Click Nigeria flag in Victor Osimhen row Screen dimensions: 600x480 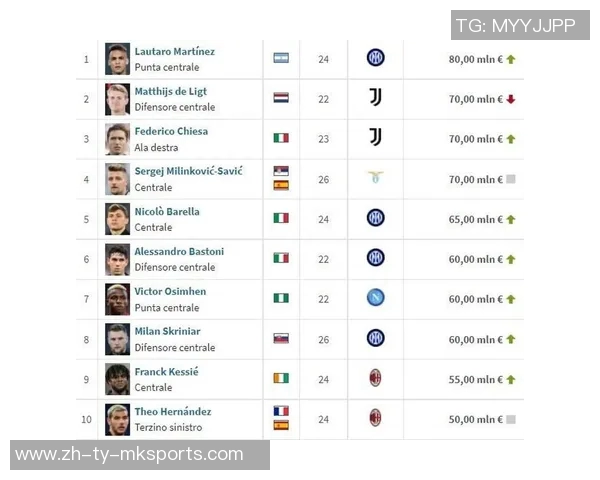click(x=281, y=298)
